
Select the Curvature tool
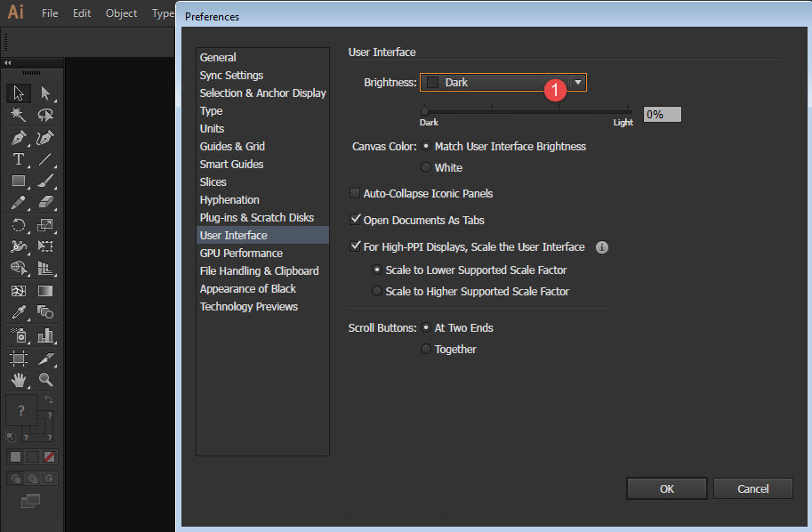coord(45,138)
